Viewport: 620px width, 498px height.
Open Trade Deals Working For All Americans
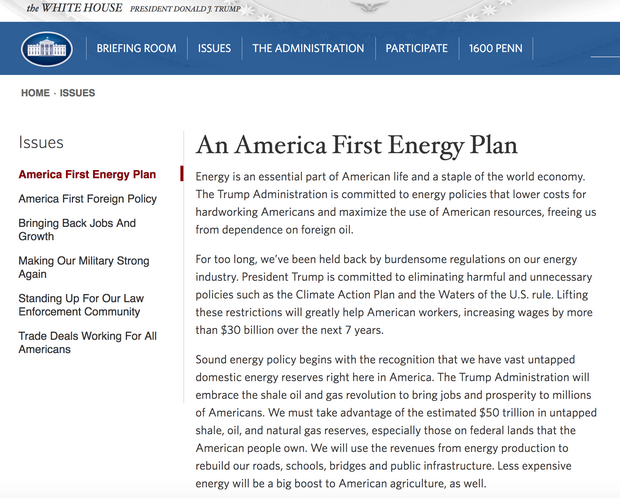click(87, 343)
